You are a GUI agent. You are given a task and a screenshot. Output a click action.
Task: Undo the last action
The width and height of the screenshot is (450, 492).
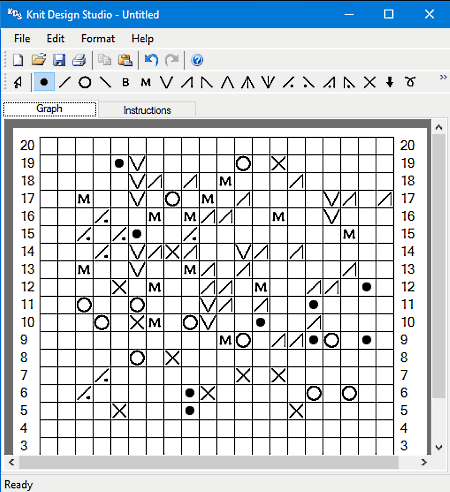point(151,60)
